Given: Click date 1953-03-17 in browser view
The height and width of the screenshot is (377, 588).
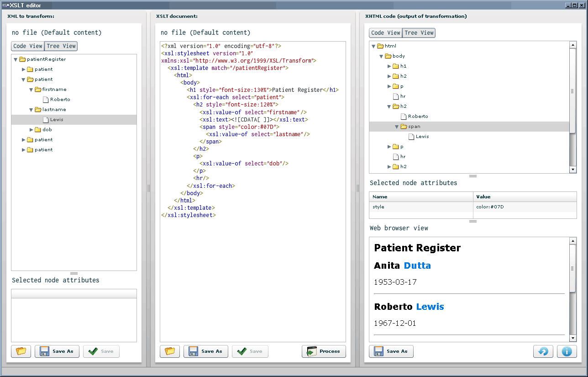Looking at the screenshot, I should (x=395, y=282).
